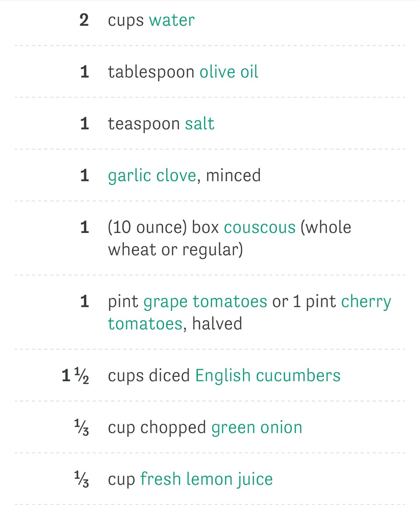Image resolution: width=420 pixels, height=505 pixels.
Task: Open the green onion link
Action: pos(257,427)
